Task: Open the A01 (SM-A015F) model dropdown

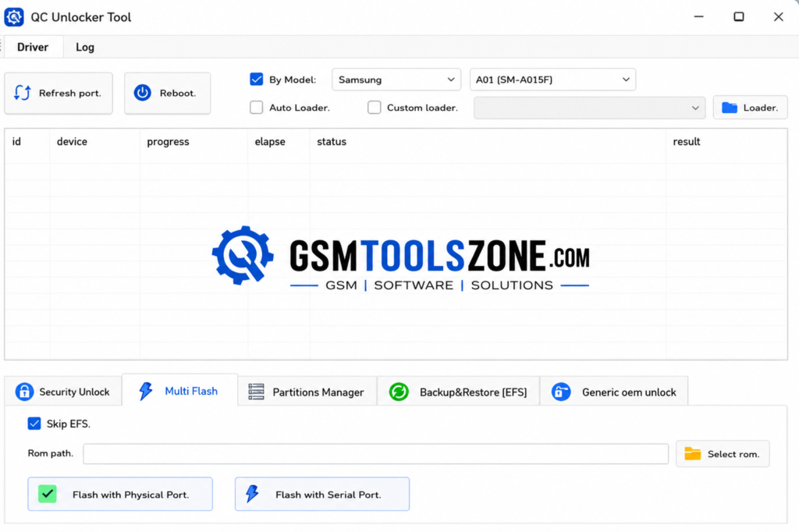Action: coord(552,80)
